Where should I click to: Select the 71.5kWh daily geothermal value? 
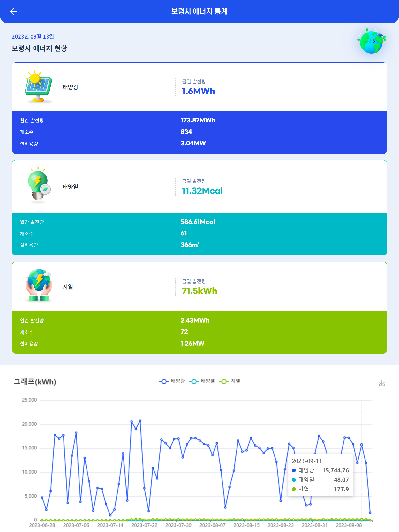(x=199, y=291)
